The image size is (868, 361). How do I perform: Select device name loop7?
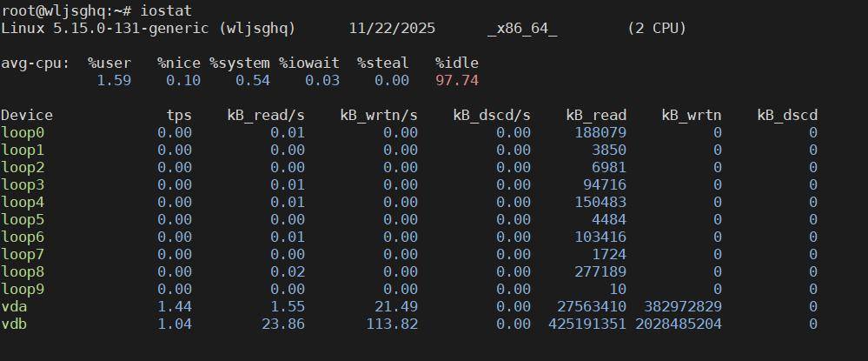click(x=23, y=255)
